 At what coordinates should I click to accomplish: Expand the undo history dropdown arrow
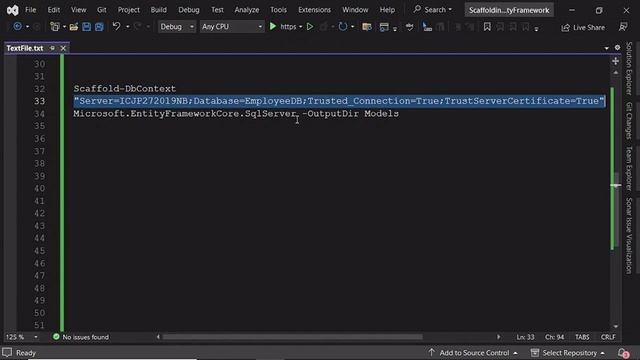pos(127,27)
